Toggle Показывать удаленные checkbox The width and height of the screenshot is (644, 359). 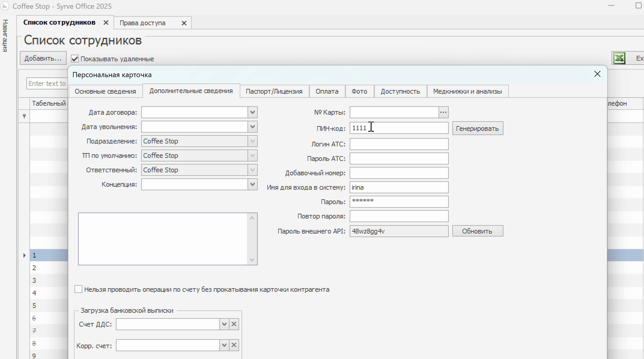click(x=75, y=59)
